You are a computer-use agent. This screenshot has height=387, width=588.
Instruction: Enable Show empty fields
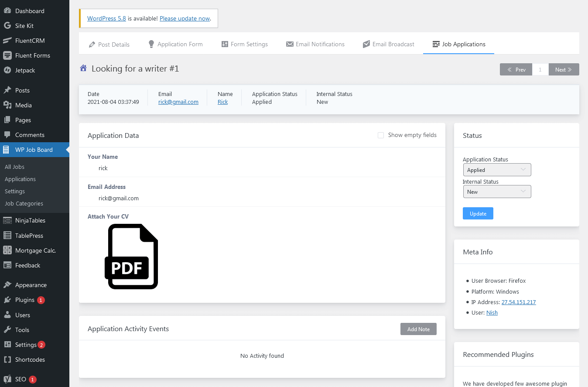(x=380, y=135)
